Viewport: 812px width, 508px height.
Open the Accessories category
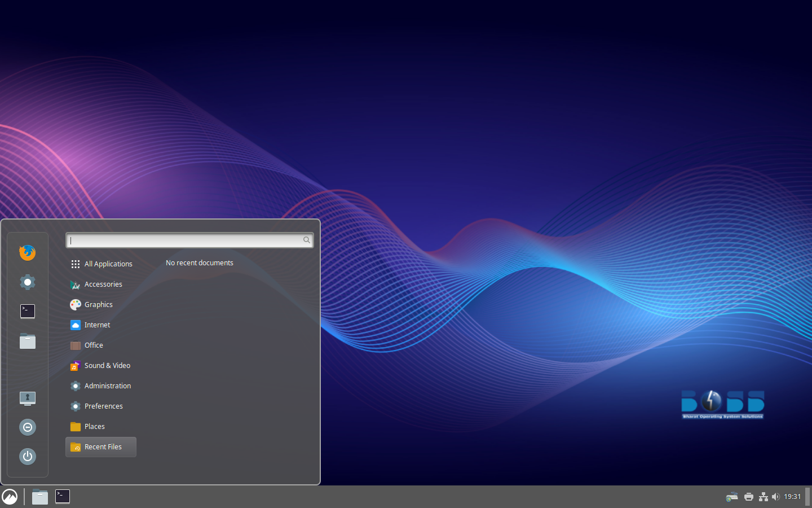point(101,284)
